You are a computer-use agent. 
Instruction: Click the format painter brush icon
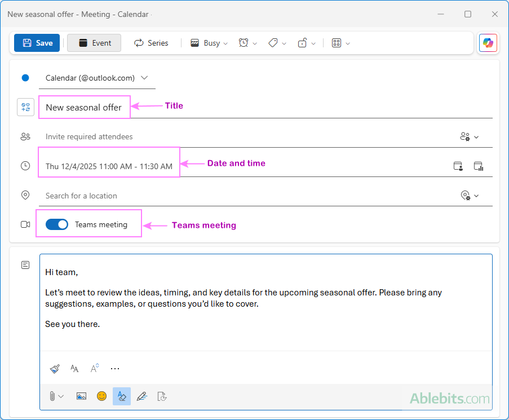[x=55, y=369]
